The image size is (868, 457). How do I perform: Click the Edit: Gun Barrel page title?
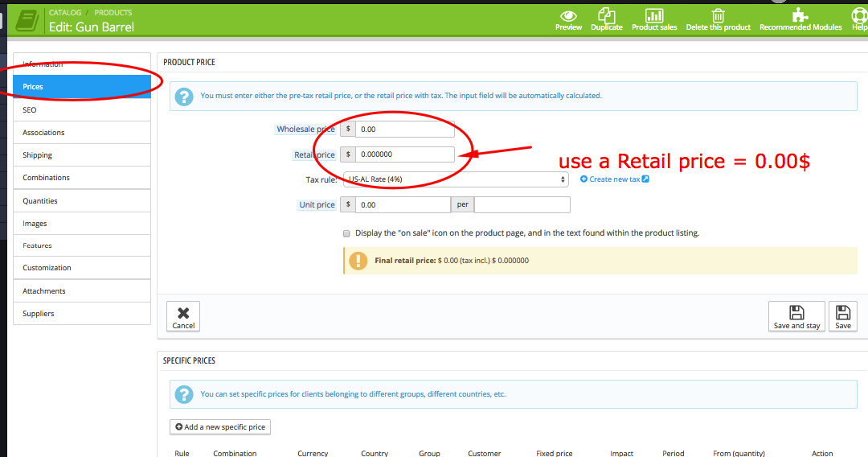(92, 27)
